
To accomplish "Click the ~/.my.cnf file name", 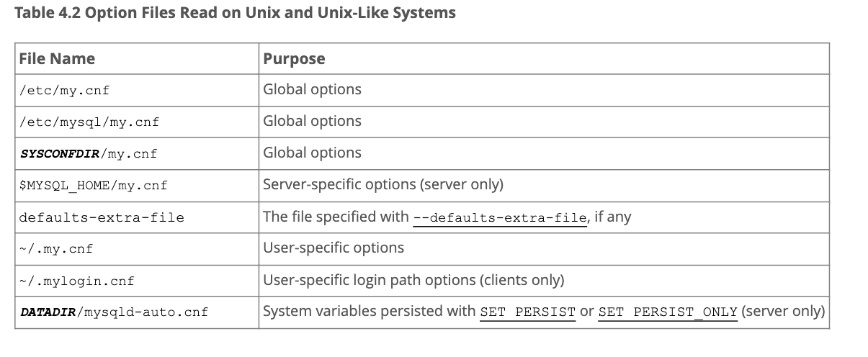I will (56, 249).
